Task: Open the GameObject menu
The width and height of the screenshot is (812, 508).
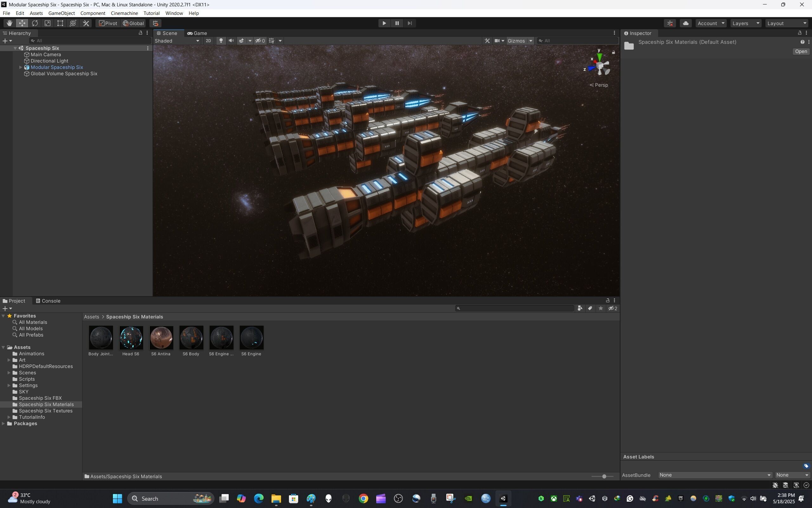Action: pos(62,13)
